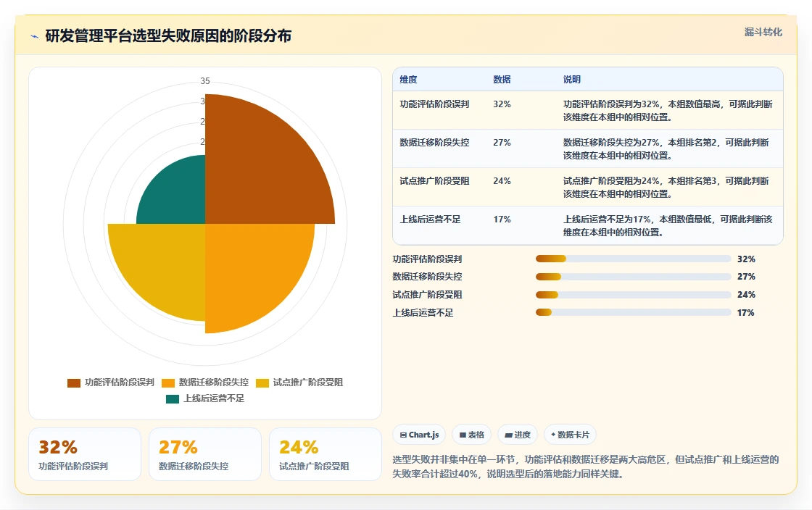Select the Chart.js tag
The width and height of the screenshot is (812, 510).
pyautogui.click(x=419, y=435)
